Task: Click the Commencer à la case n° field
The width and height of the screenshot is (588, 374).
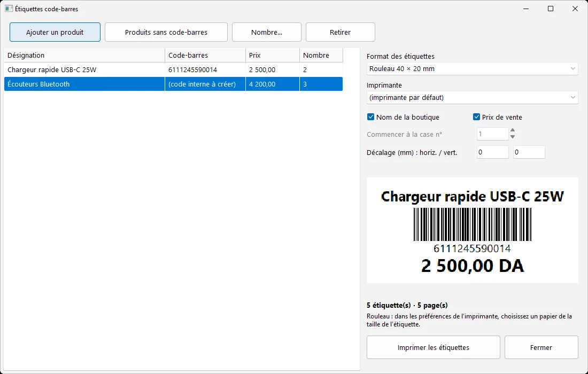Action: click(492, 134)
